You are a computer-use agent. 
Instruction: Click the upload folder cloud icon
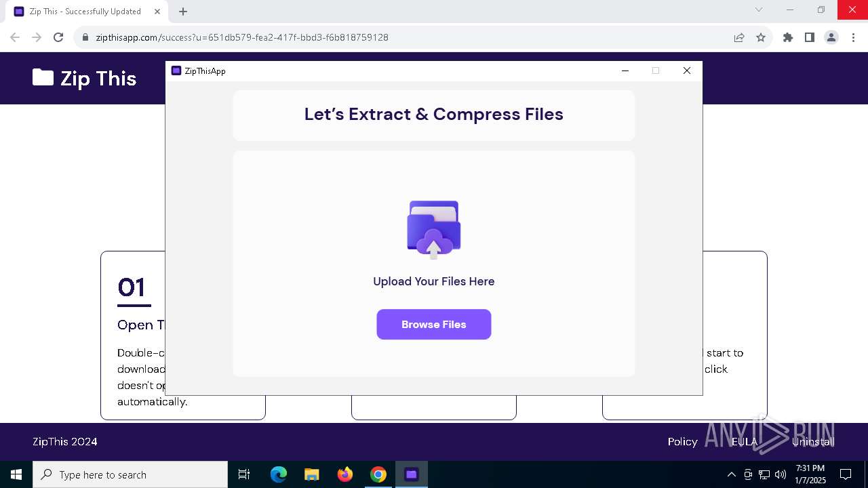pos(434,230)
